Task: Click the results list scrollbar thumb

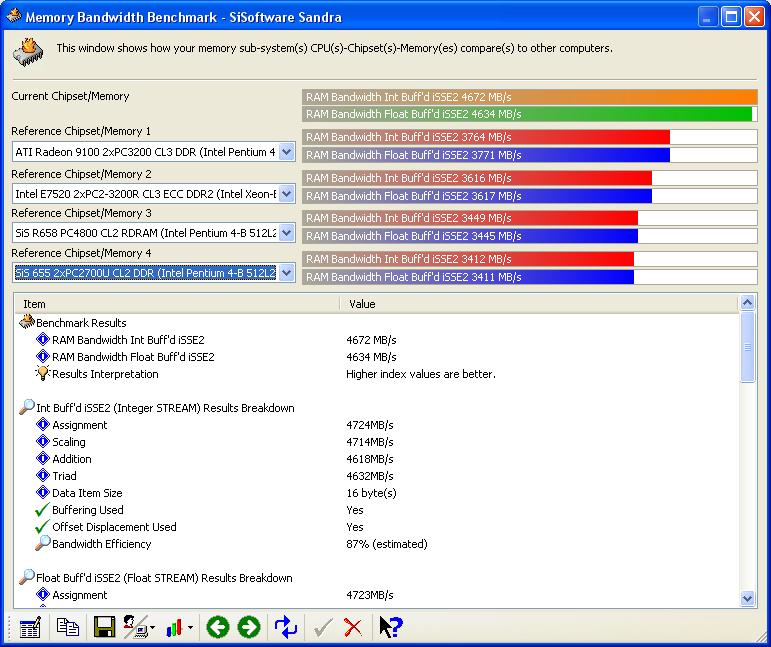Action: pos(747,347)
